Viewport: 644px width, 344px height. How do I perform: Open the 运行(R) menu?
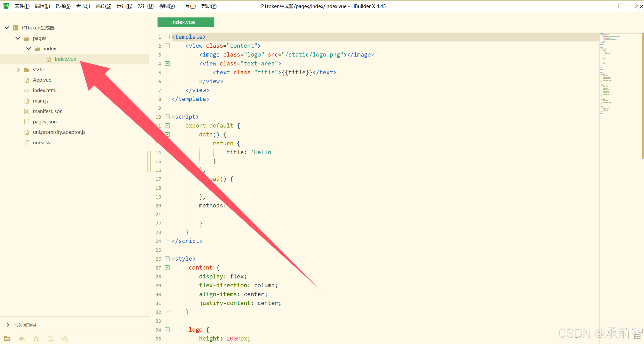pyautogui.click(x=124, y=6)
